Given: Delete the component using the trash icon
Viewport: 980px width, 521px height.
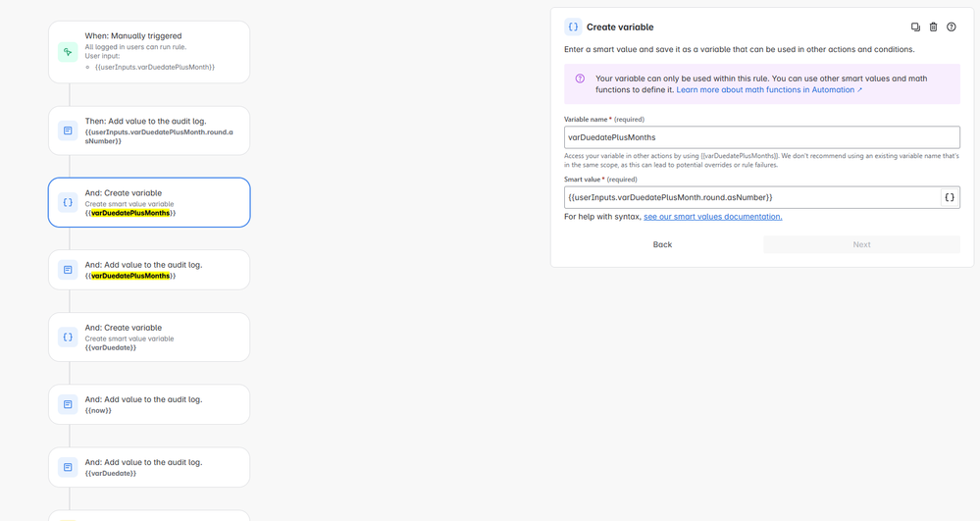Looking at the screenshot, I should pos(933,26).
